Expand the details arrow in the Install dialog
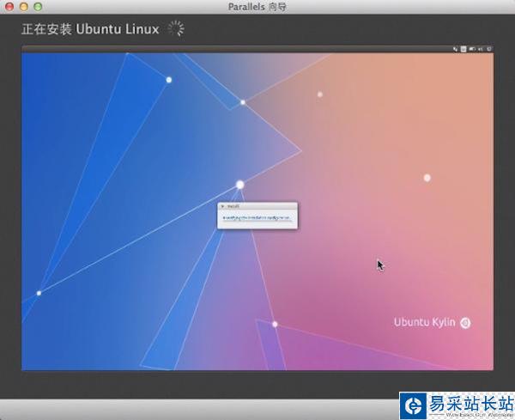The width and height of the screenshot is (515, 420). [x=222, y=206]
